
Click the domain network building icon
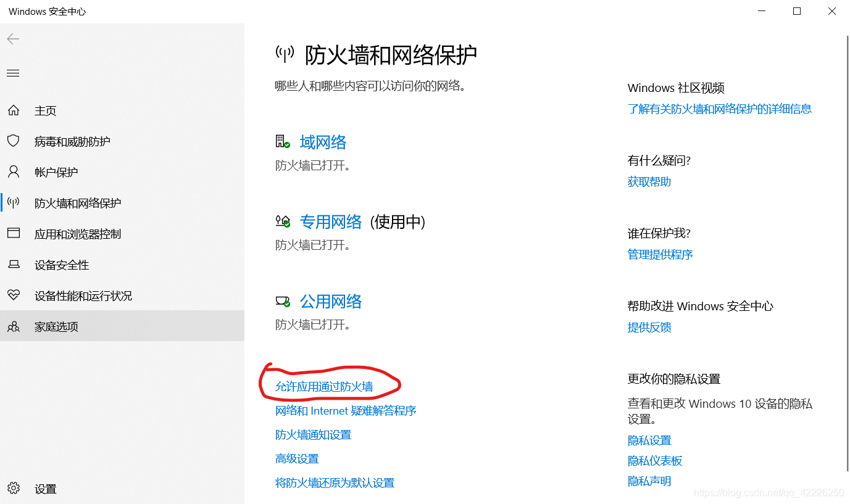click(283, 142)
